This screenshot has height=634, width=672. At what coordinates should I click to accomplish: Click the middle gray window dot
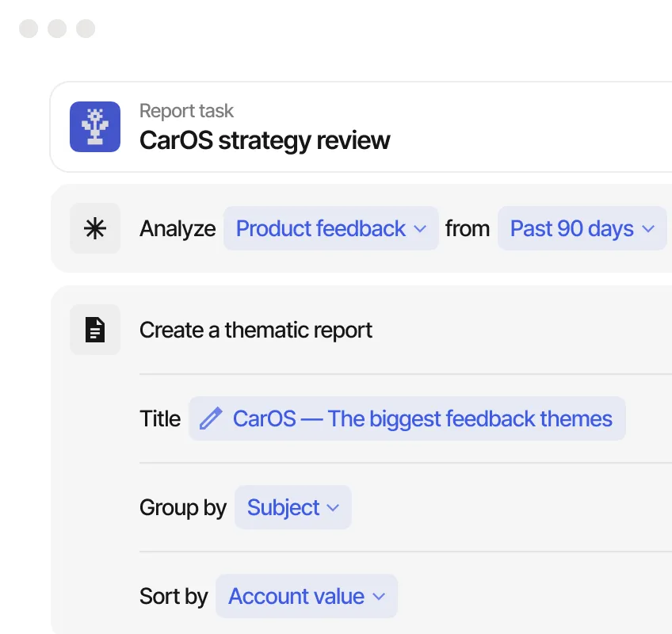coord(57,29)
